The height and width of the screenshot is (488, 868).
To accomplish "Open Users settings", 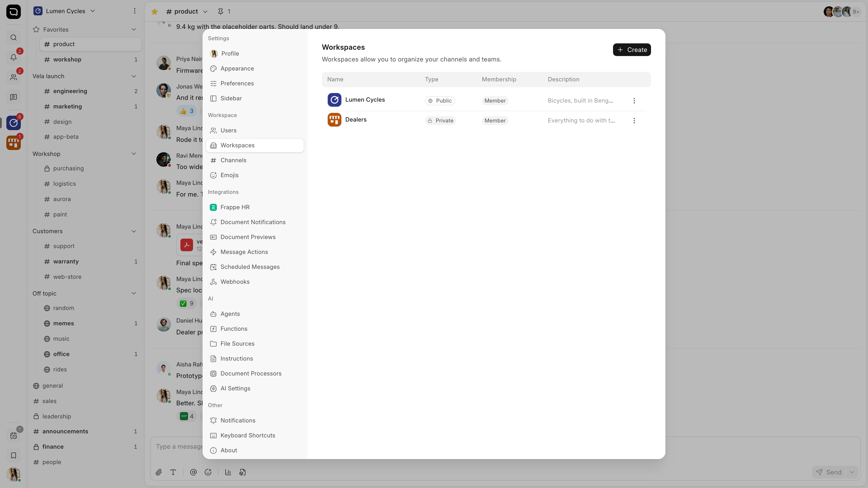I will pyautogui.click(x=255, y=131).
